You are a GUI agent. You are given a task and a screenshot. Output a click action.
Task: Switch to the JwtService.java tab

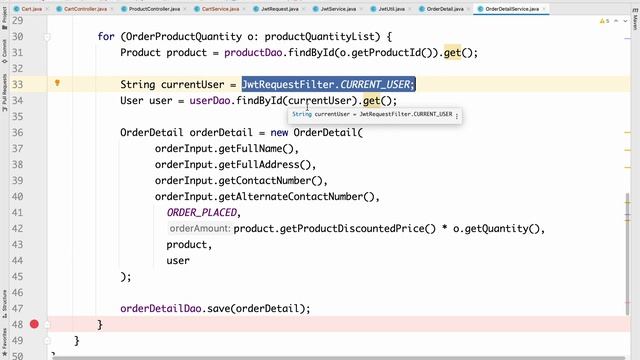(x=338, y=9)
